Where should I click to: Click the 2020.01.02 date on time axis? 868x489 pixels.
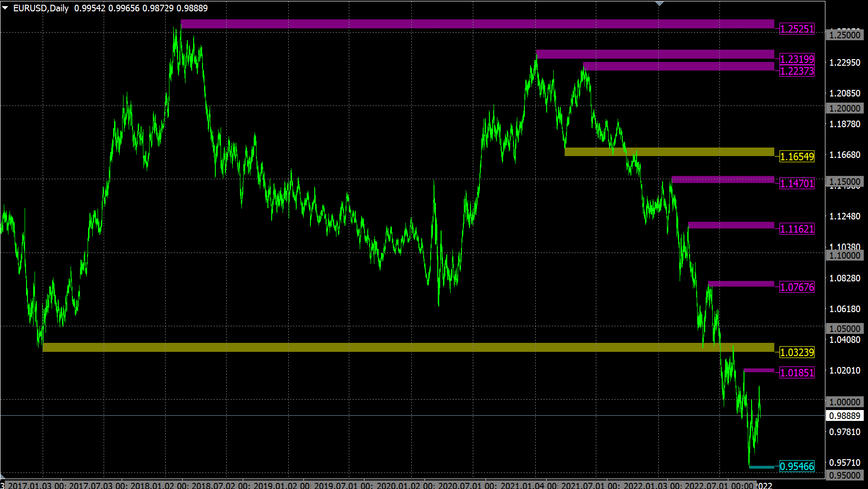pyautogui.click(x=400, y=485)
